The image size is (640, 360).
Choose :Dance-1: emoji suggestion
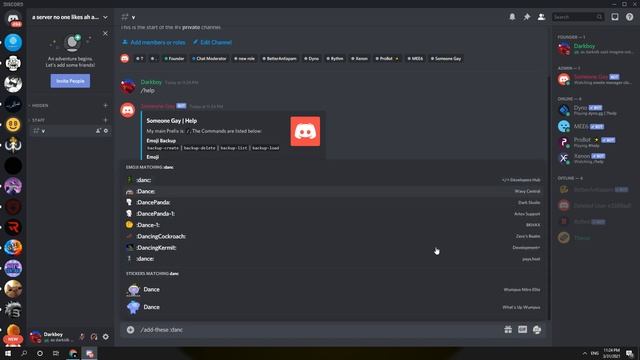click(333, 225)
